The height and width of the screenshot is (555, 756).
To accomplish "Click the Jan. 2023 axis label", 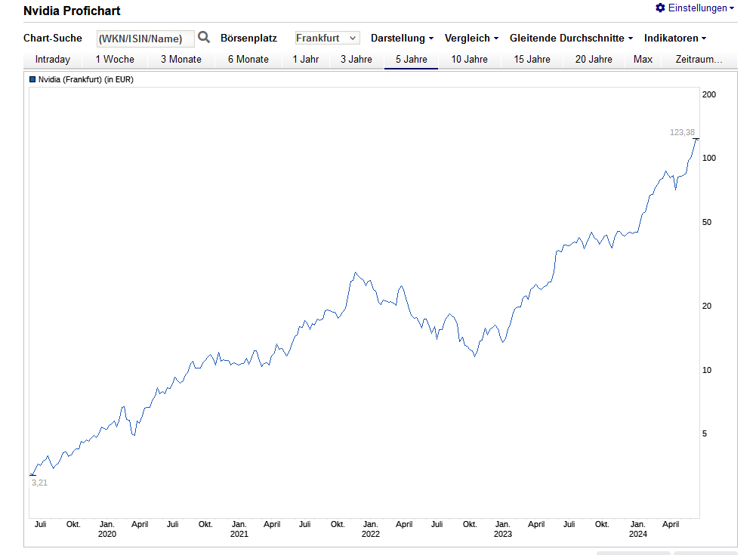I will [x=502, y=529].
